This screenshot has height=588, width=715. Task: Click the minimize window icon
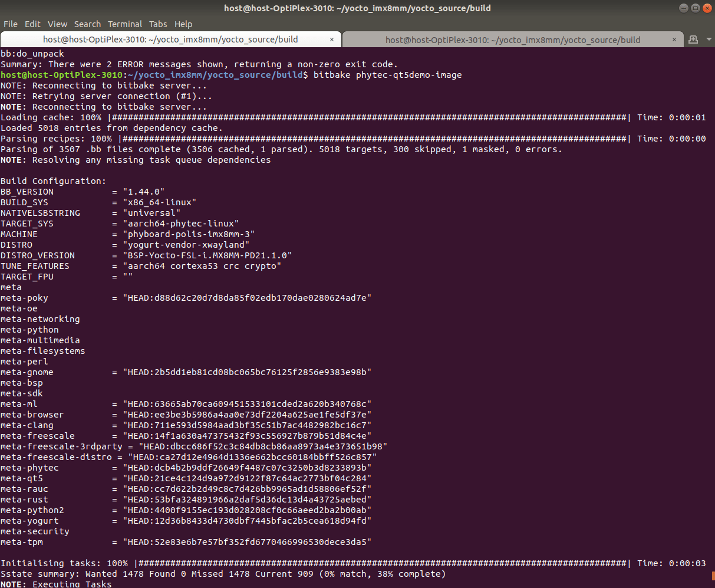coord(683,8)
